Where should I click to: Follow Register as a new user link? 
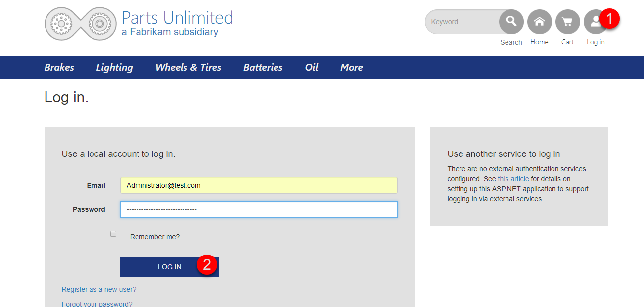99,289
